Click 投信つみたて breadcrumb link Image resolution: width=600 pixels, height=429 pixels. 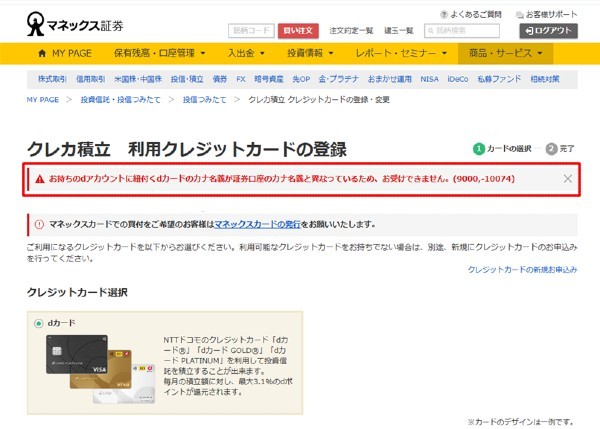click(204, 100)
